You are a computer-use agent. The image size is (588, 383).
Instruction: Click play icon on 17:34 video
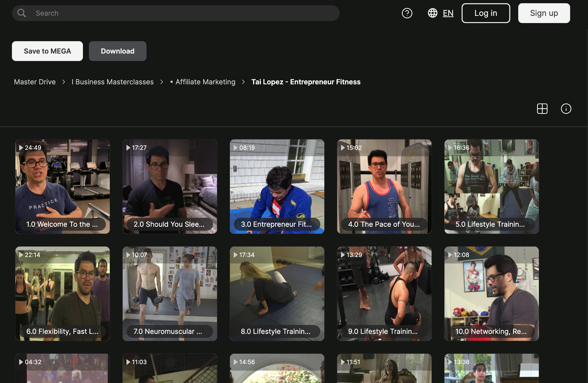pos(235,255)
